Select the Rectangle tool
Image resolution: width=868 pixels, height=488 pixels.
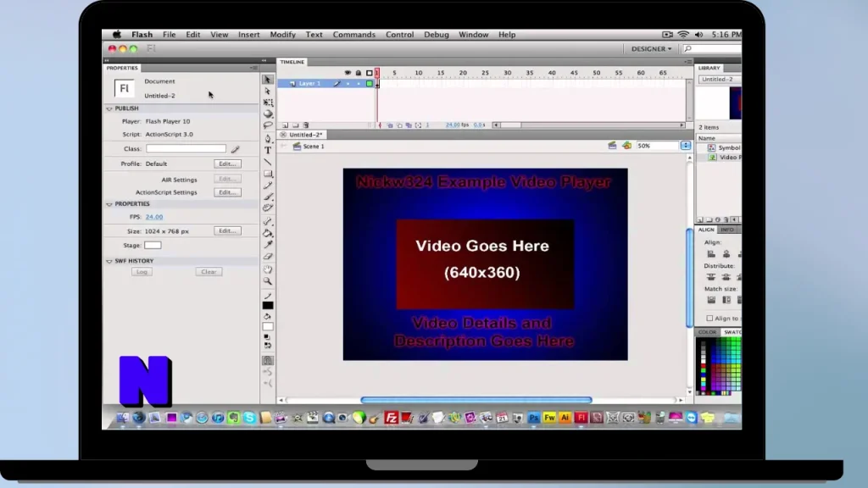click(x=268, y=174)
